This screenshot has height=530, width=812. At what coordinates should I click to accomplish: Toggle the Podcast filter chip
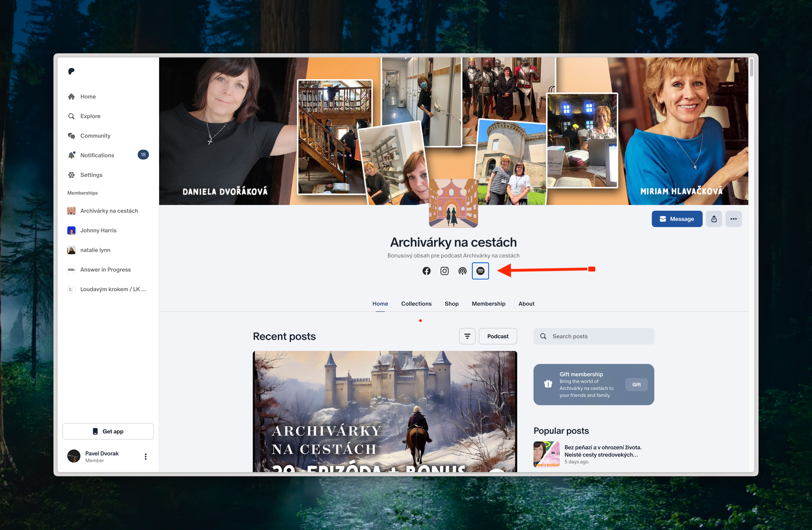point(498,336)
